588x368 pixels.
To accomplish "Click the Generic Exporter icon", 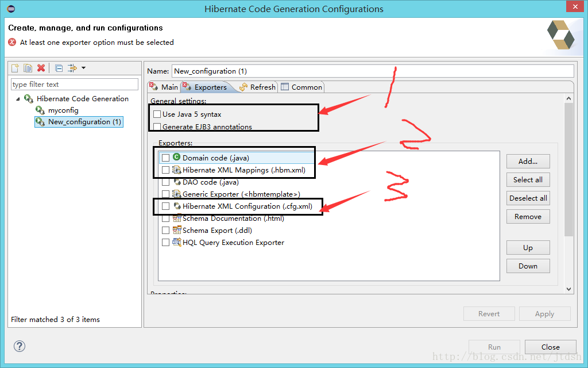I will pyautogui.click(x=177, y=194).
